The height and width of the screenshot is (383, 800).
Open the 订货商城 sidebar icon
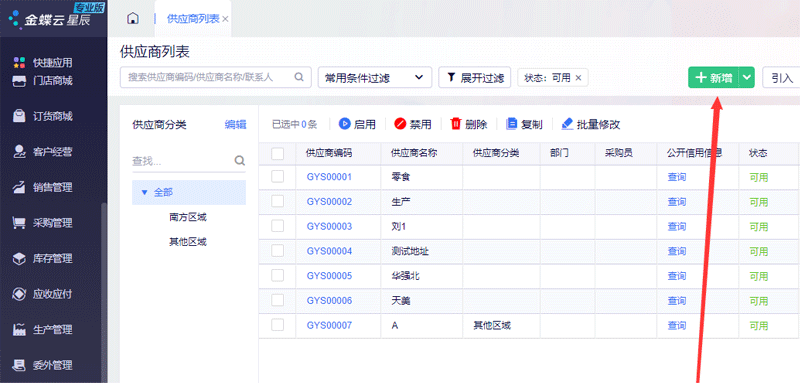click(19, 116)
